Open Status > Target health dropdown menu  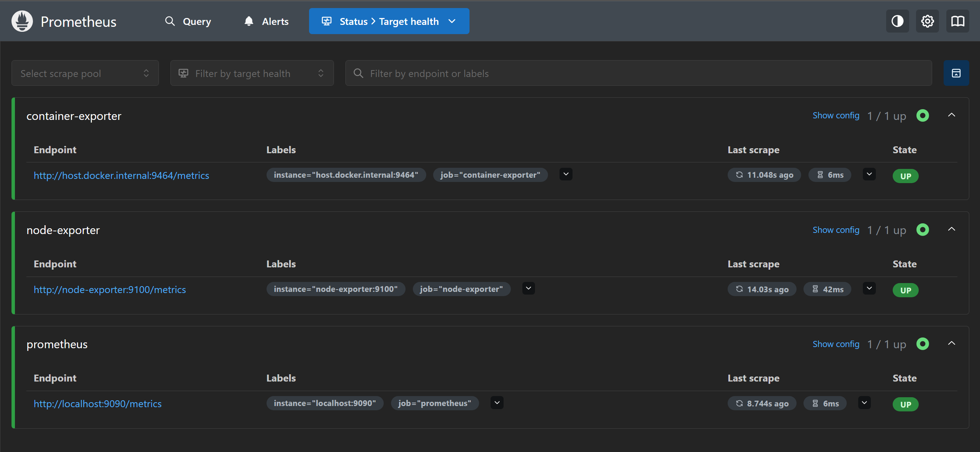click(x=389, y=21)
